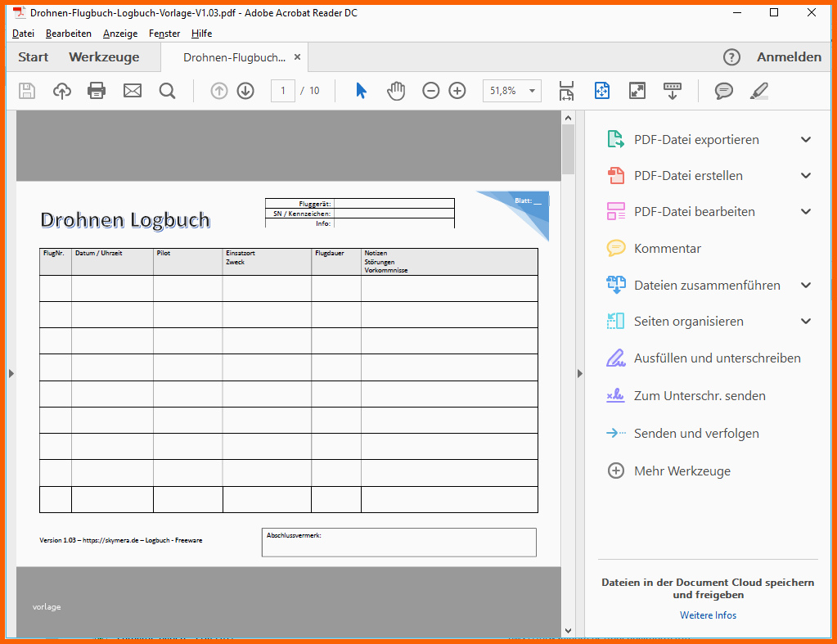Close the Drohnen-Flugbuch document tab
Image resolution: width=837 pixels, height=644 pixels.
point(297,56)
